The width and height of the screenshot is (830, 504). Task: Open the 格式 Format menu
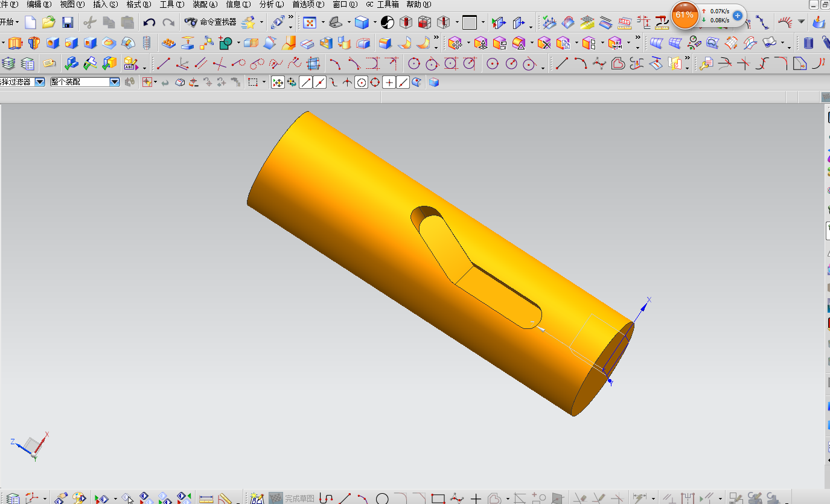[x=138, y=4]
